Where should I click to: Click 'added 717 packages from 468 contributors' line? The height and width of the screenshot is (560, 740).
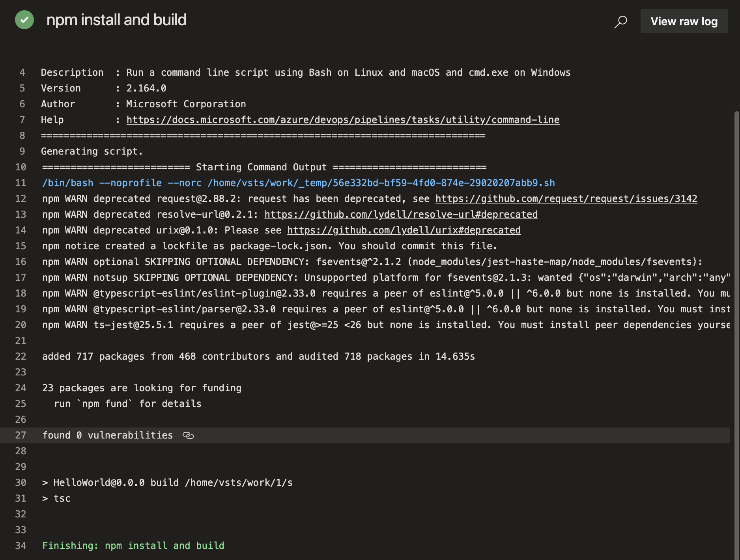point(259,357)
